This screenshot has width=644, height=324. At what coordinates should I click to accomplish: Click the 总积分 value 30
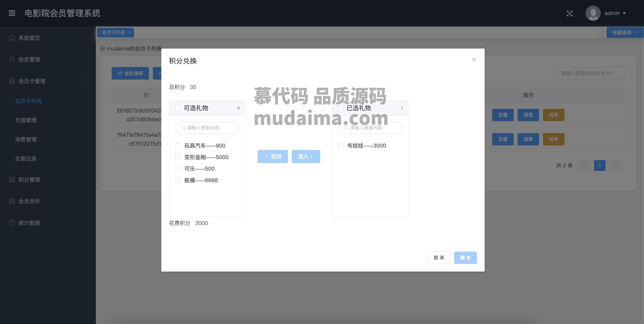pos(193,87)
